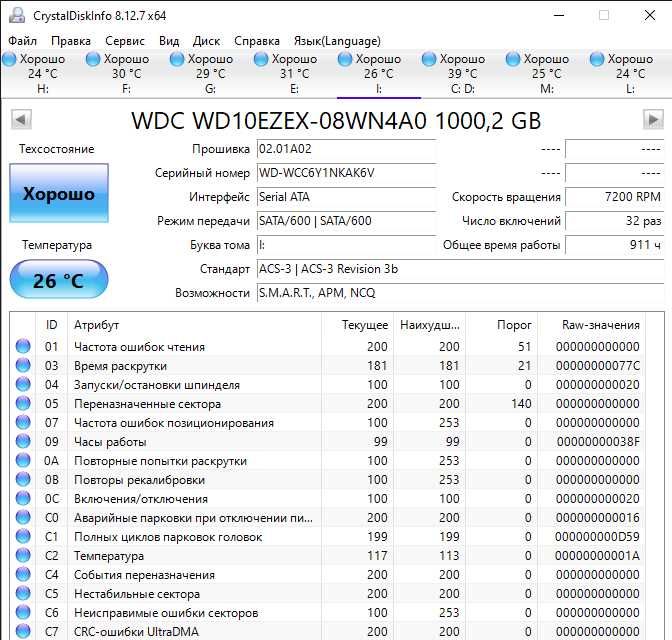Viewport: 672px width, 640px height.
Task: Click status icon of Повторы рекалибровки
Action: (x=23, y=479)
